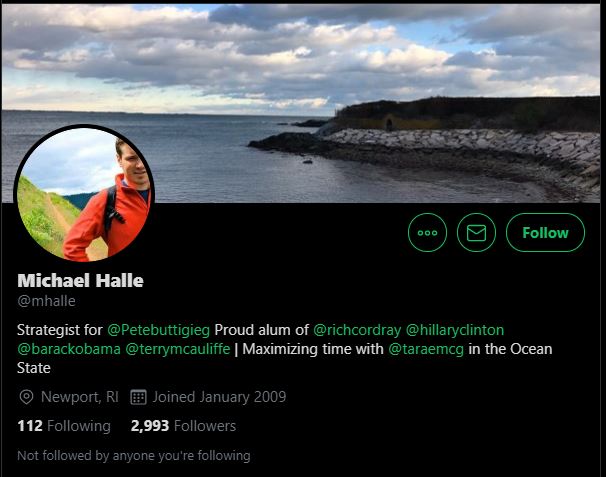Open the @taraemcg mention link

(x=426, y=349)
